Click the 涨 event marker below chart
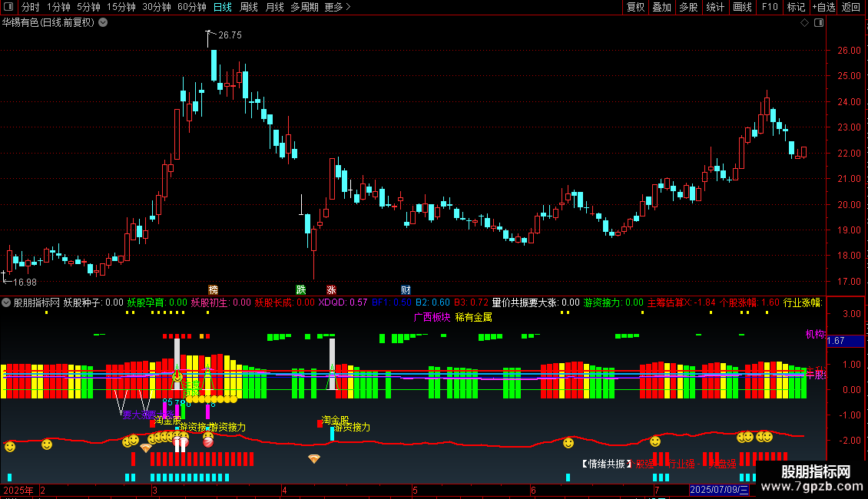This screenshot has height=499, width=868. point(331,290)
